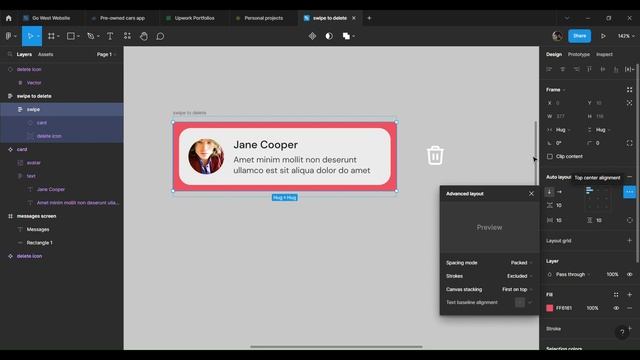This screenshot has width=640, height=360.
Task: Open Frame type dropdown
Action: pyautogui.click(x=556, y=89)
